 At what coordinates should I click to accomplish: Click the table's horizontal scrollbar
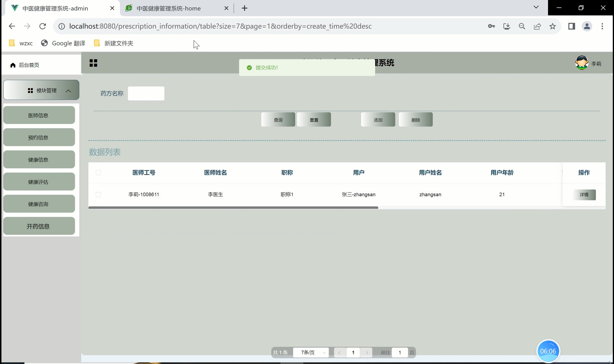tap(233, 208)
